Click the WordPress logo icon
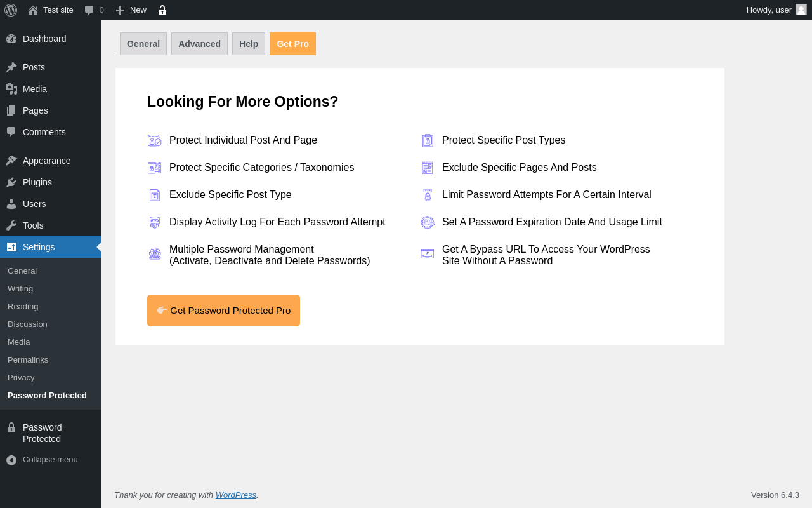 coord(11,10)
